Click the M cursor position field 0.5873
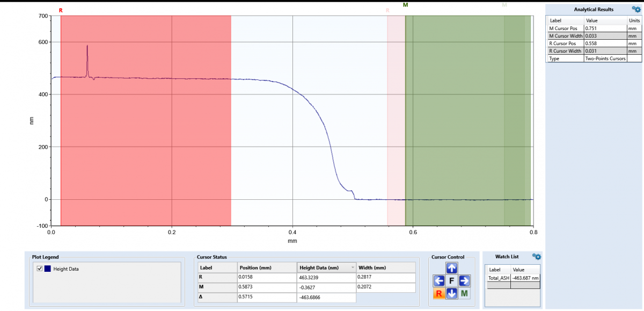644x311 pixels. click(267, 287)
